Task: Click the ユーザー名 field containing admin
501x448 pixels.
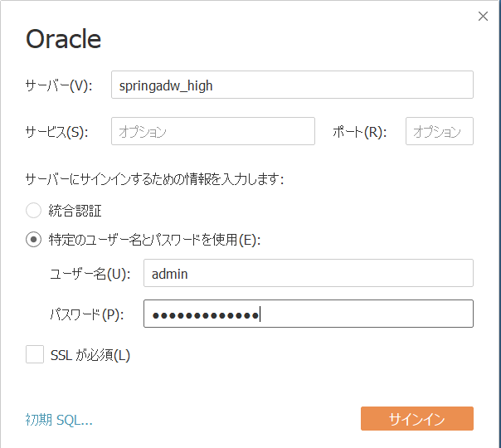Action: [309, 273]
